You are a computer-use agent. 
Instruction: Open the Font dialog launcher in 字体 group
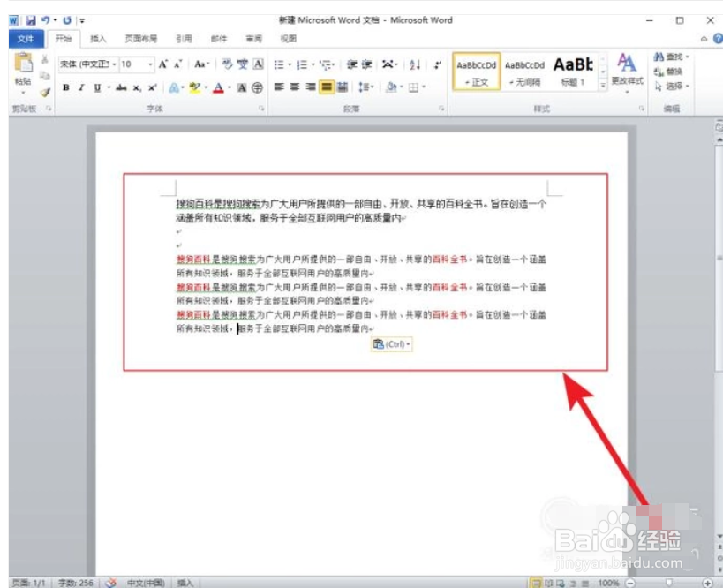261,109
